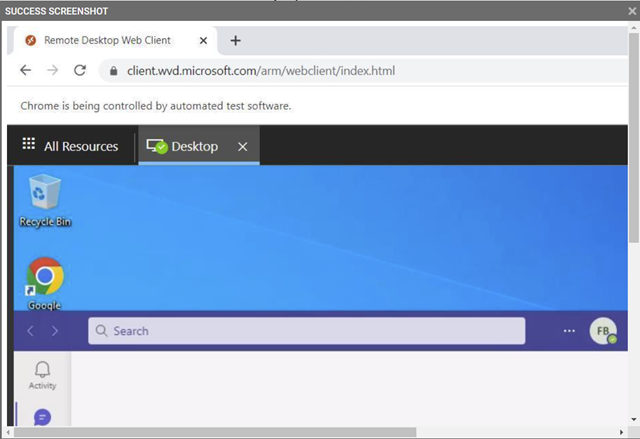Open the All Resources grid icon
640x439 pixels.
(x=29, y=144)
